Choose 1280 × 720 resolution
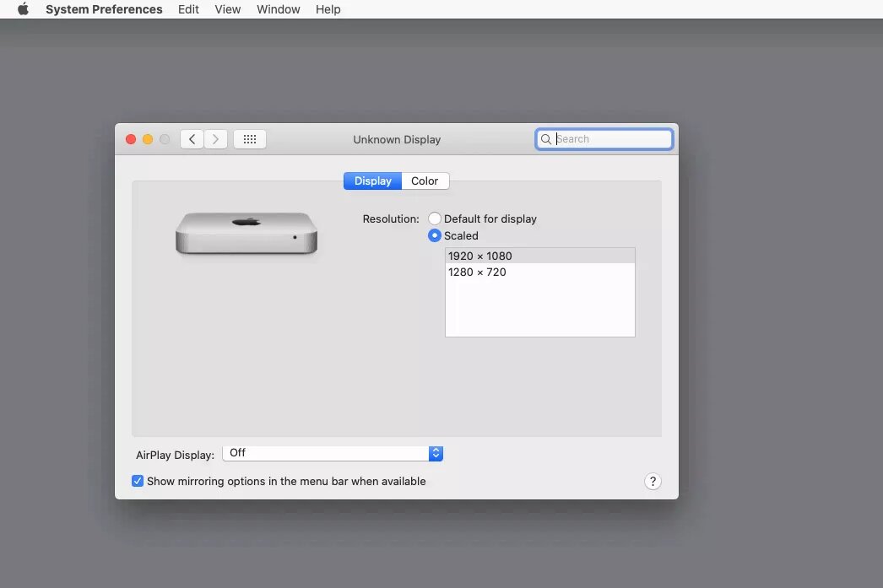The width and height of the screenshot is (883, 588). (x=540, y=272)
